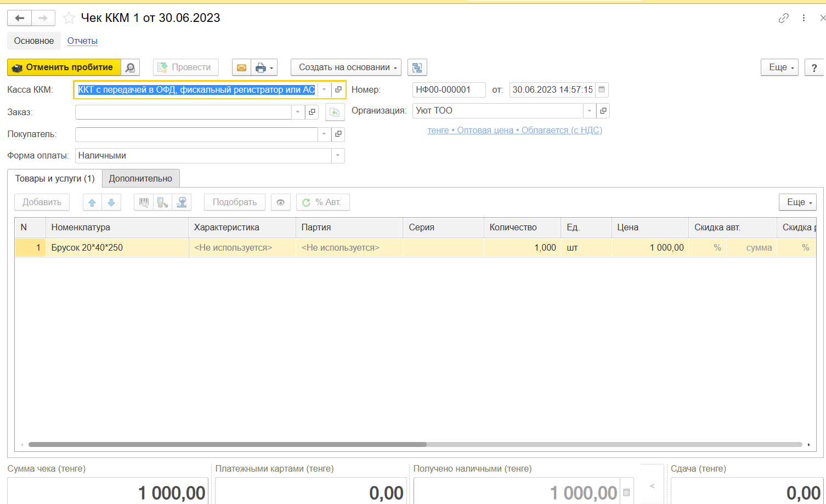Image resolution: width=826 pixels, height=504 pixels.
Task: Toggle the eye icon in table toolbar
Action: (x=280, y=202)
